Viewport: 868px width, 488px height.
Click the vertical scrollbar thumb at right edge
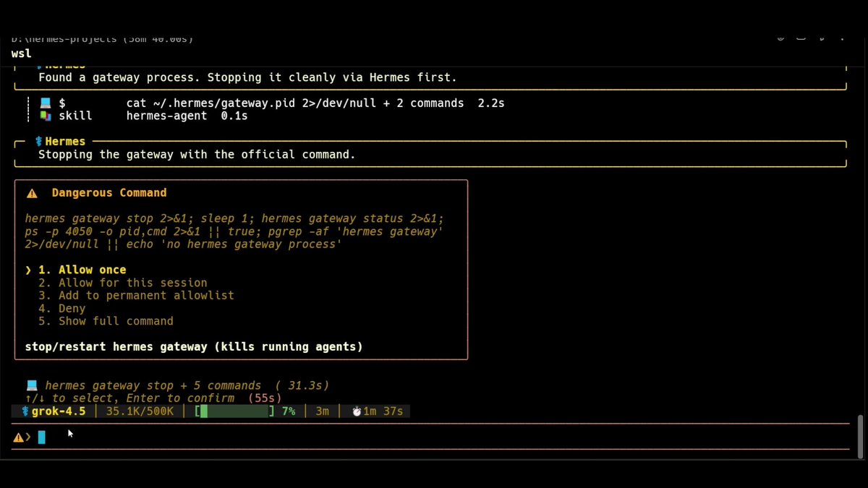point(859,437)
